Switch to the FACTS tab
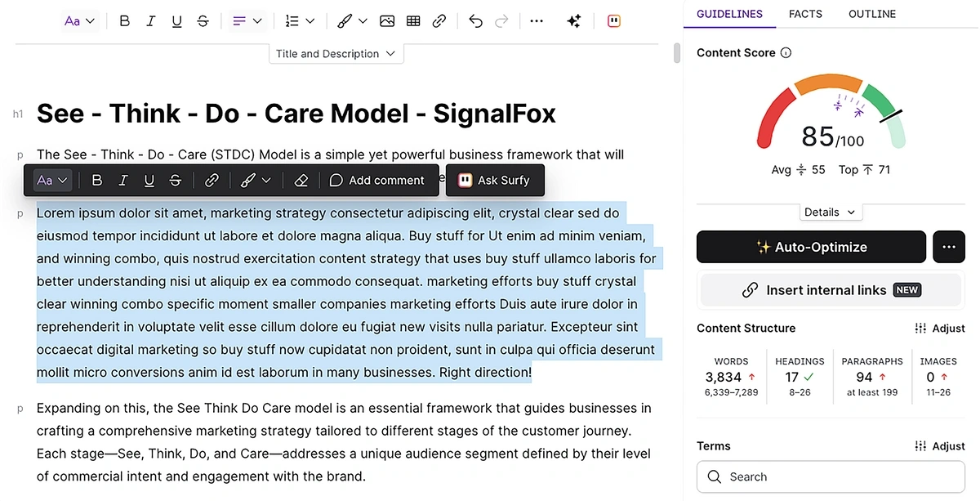This screenshot has width=980, height=501. tap(805, 14)
